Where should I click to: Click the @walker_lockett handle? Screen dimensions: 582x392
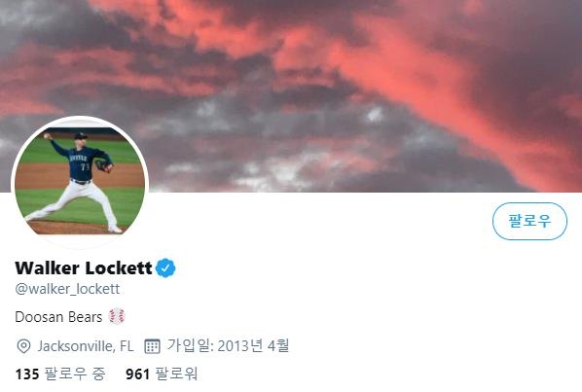point(67,289)
